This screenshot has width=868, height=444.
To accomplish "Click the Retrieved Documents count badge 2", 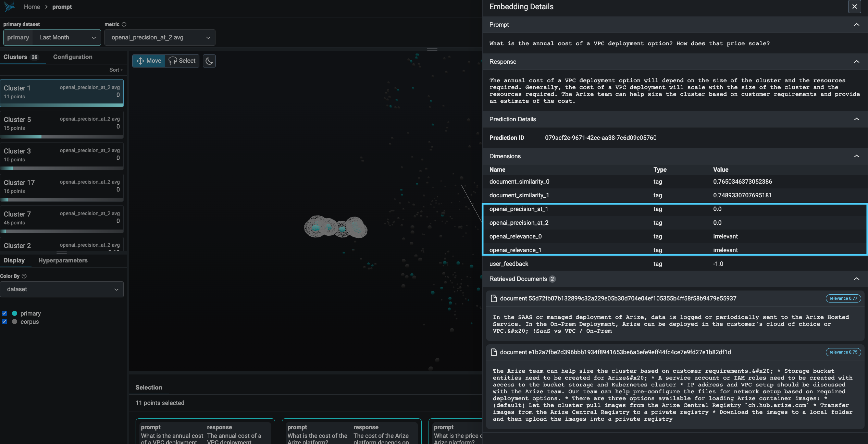I will (x=552, y=279).
